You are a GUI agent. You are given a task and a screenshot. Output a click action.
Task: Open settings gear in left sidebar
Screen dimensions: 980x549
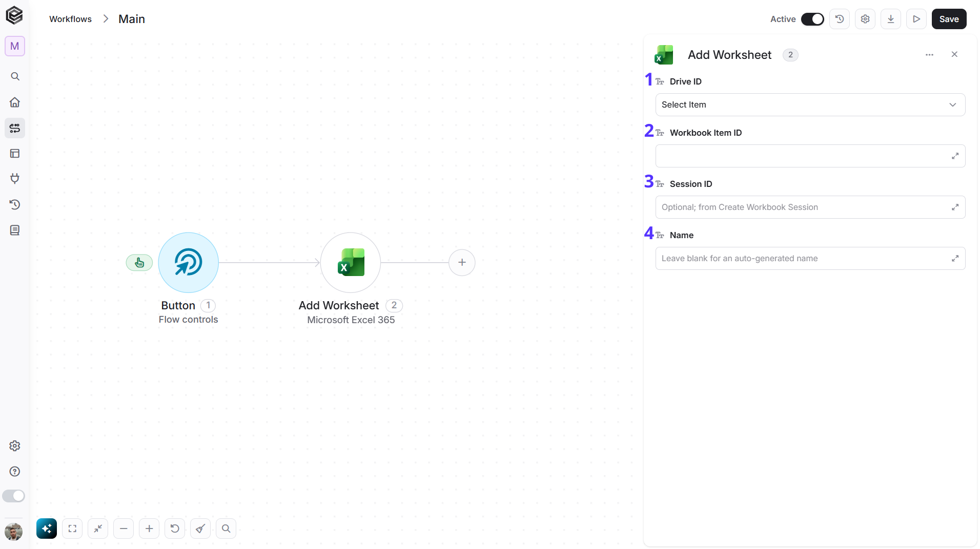click(15, 446)
